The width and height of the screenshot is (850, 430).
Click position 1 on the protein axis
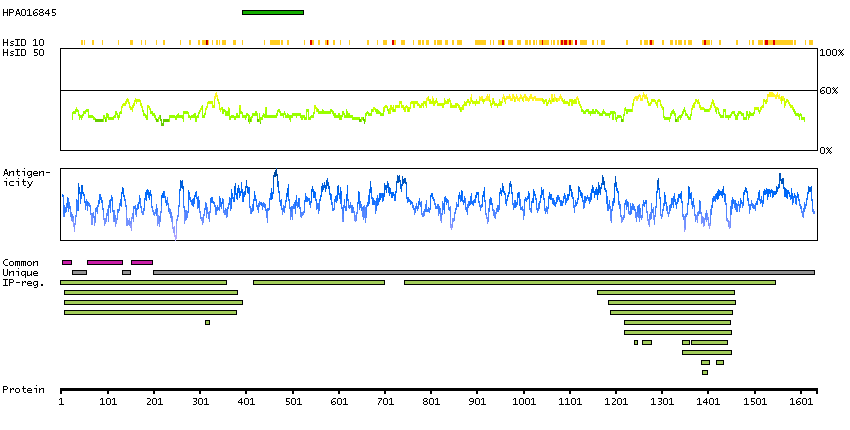pos(61,401)
